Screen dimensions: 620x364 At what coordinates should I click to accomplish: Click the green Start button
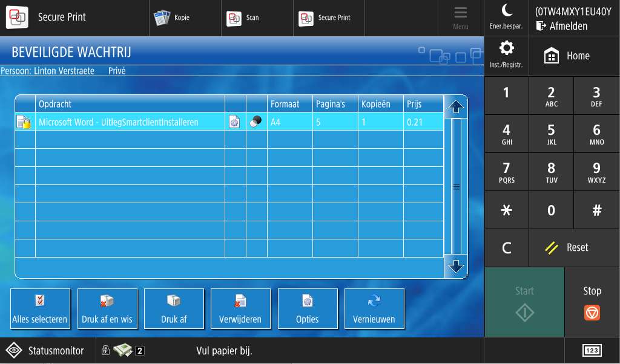(524, 302)
